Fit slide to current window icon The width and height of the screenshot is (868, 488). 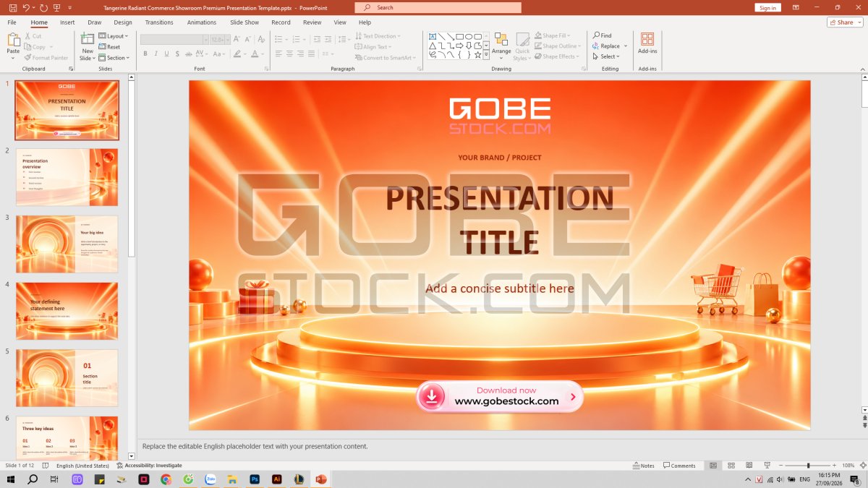862,466
